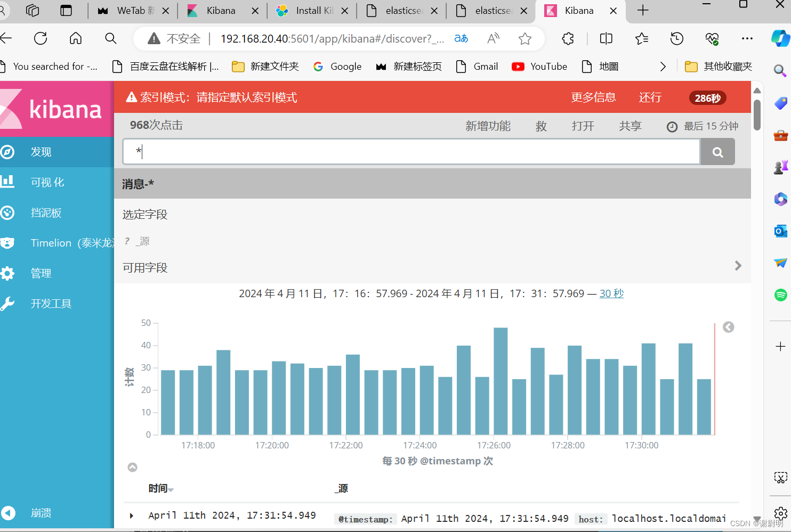Open the index pattern 消息-* selector
Viewport: 791px width, 532px height.
point(138,184)
